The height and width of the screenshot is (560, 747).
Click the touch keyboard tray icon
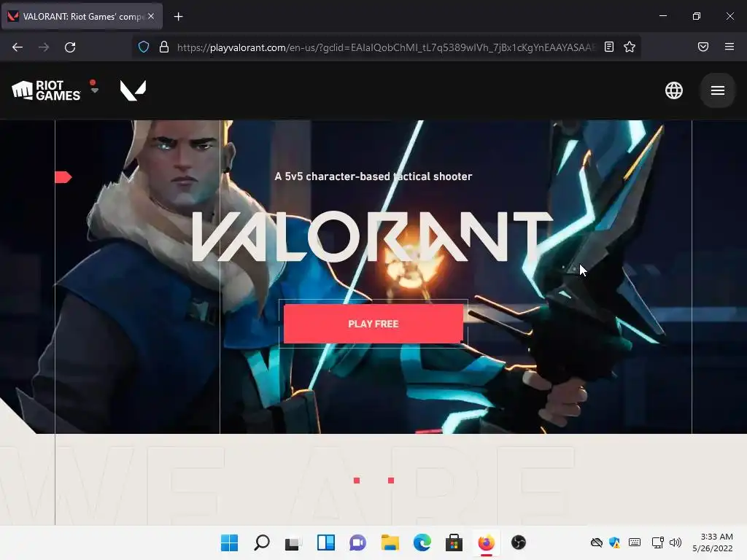[x=635, y=542]
